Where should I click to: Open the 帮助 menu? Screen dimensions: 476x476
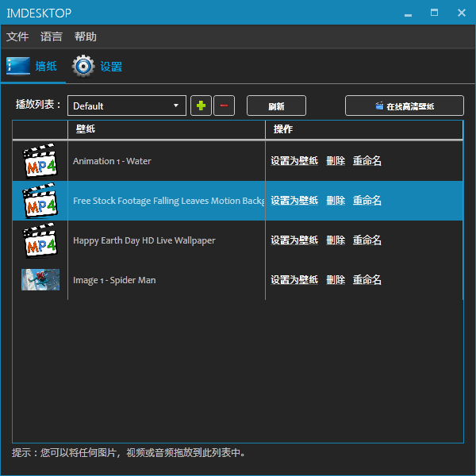tap(86, 36)
